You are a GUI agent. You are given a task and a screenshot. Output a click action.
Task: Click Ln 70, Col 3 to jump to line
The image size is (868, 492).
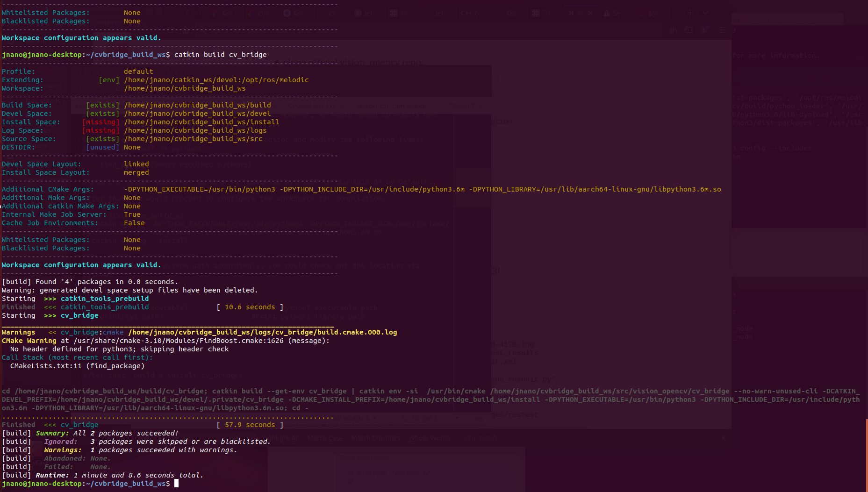[x=420, y=418]
